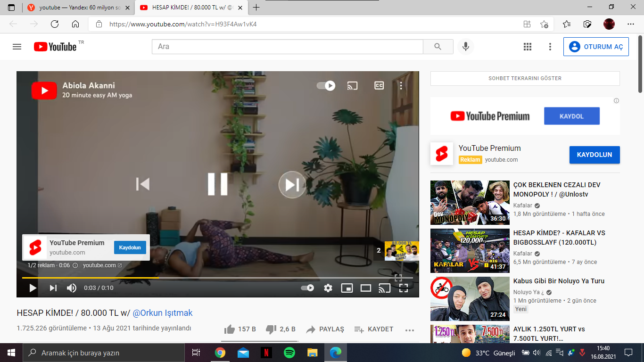
Task: Toggle the autoplay switch in bottom control bar
Action: pos(307,288)
